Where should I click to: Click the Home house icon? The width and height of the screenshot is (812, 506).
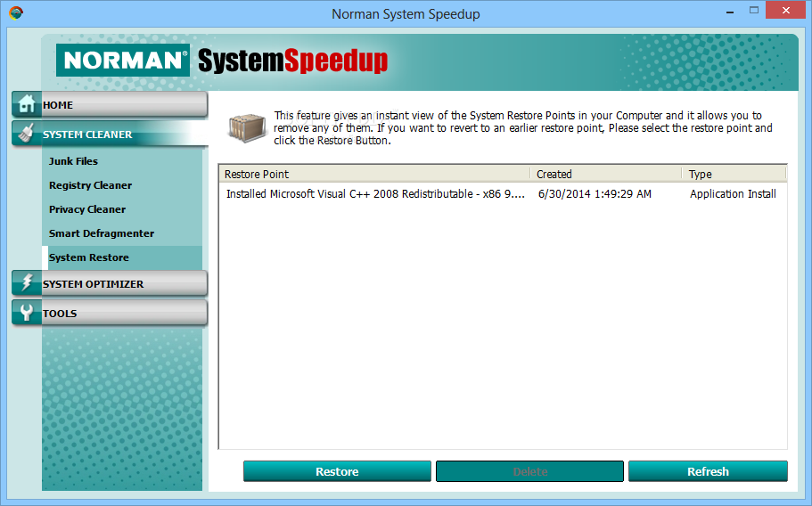click(27, 104)
